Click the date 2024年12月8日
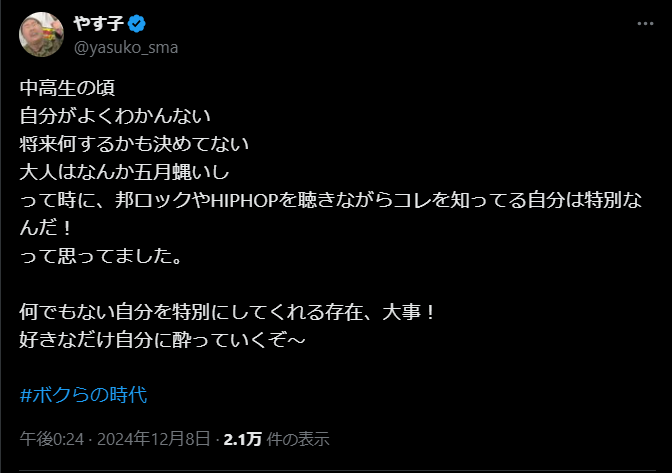Image resolution: width=672 pixels, height=473 pixels. (154, 438)
